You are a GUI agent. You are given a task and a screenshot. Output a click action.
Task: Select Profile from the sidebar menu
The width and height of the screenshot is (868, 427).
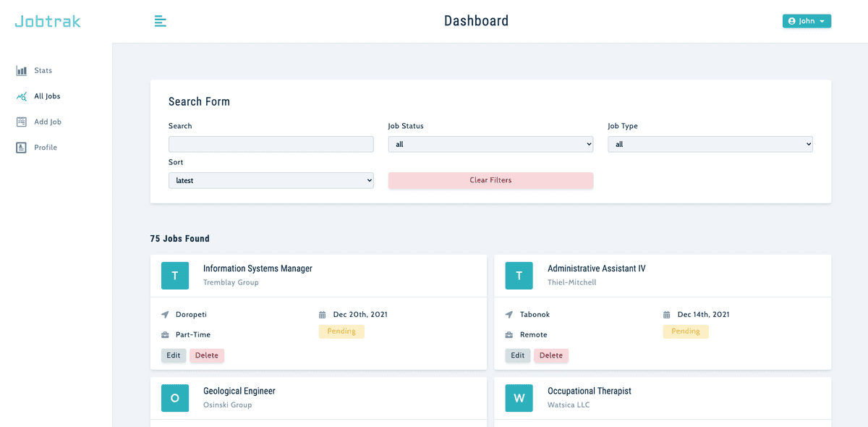click(x=46, y=147)
